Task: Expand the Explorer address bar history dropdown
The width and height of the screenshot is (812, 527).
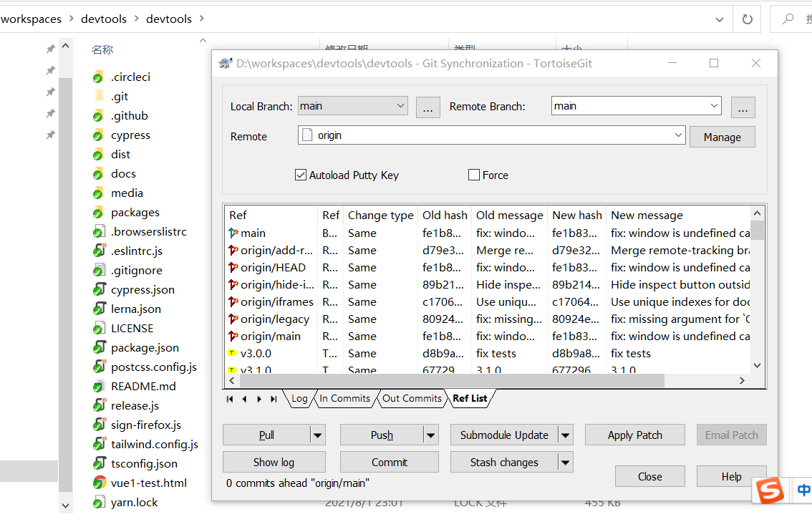Action: [720, 19]
